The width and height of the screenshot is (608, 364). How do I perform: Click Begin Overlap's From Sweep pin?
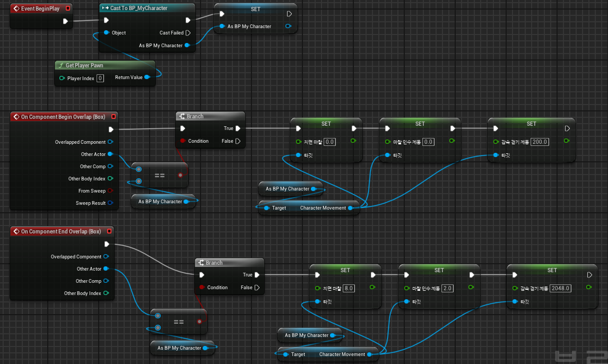pos(110,190)
